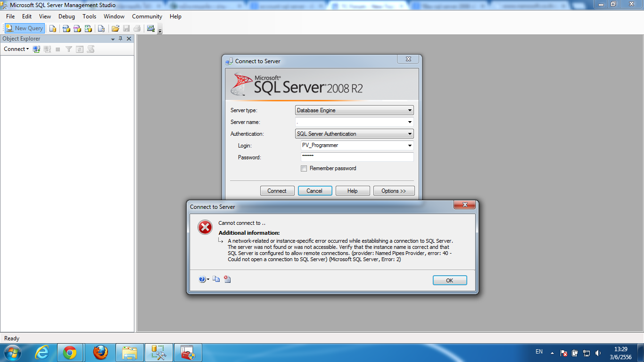Image resolution: width=644 pixels, height=362 pixels.
Task: Click the New Query toolbar button
Action: tap(25, 28)
